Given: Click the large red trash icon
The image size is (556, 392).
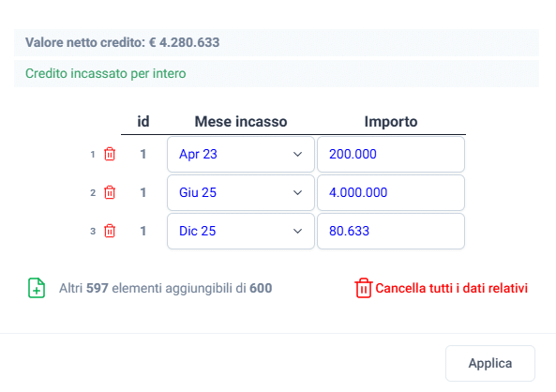Looking at the screenshot, I should point(363,288).
